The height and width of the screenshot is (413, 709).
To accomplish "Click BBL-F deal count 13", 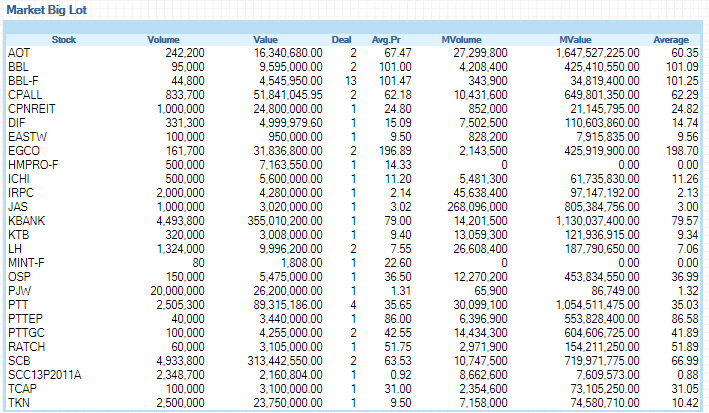I will (x=351, y=81).
